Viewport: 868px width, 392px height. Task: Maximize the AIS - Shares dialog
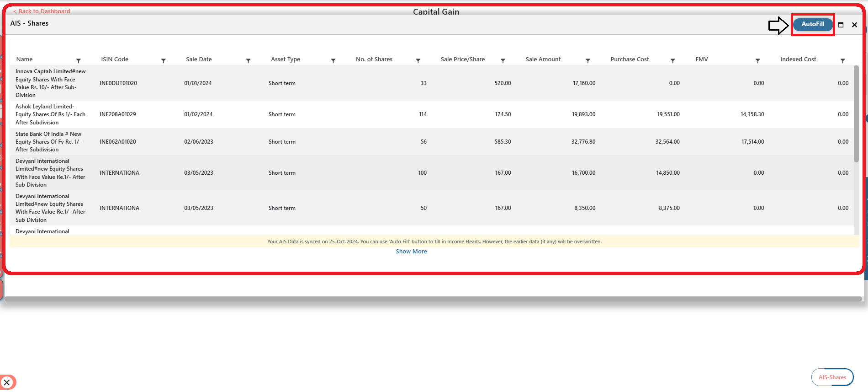(x=841, y=25)
